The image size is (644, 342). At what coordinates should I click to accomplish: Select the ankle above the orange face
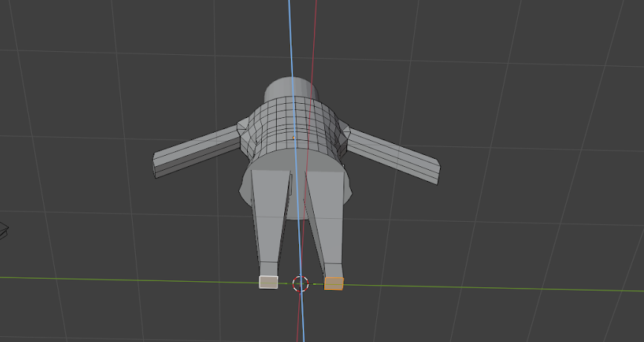[334, 270]
